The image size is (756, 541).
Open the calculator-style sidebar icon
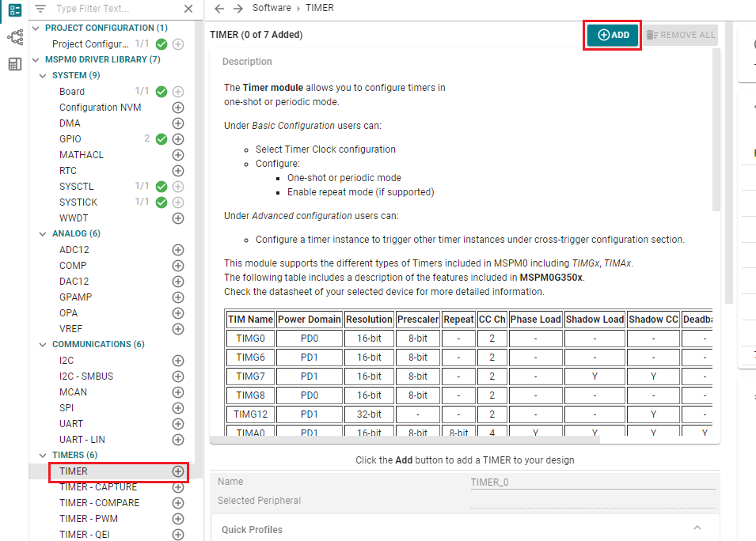click(x=15, y=64)
